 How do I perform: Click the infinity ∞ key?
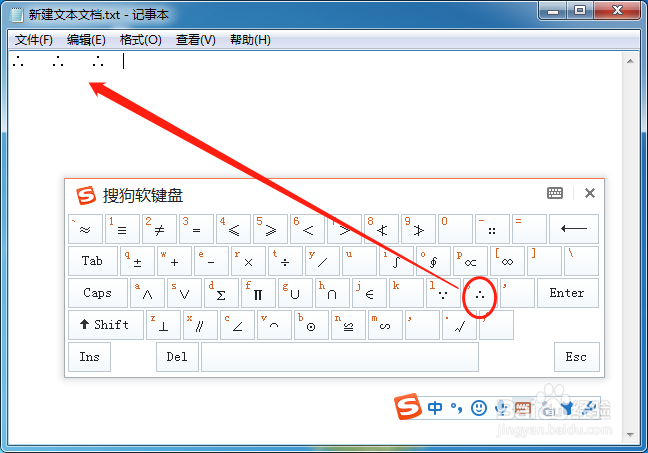click(x=507, y=261)
